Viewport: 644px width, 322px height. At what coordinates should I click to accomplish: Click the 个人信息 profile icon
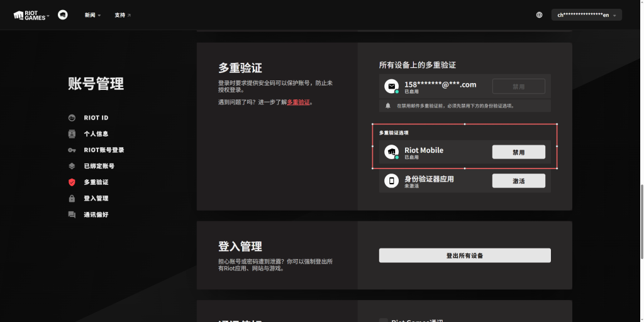(72, 134)
